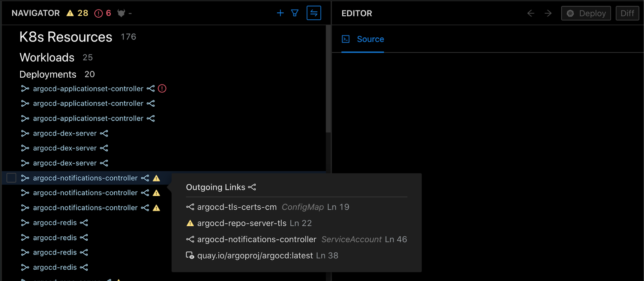Click the Source tab terminal icon
644x281 pixels.
pyautogui.click(x=346, y=39)
